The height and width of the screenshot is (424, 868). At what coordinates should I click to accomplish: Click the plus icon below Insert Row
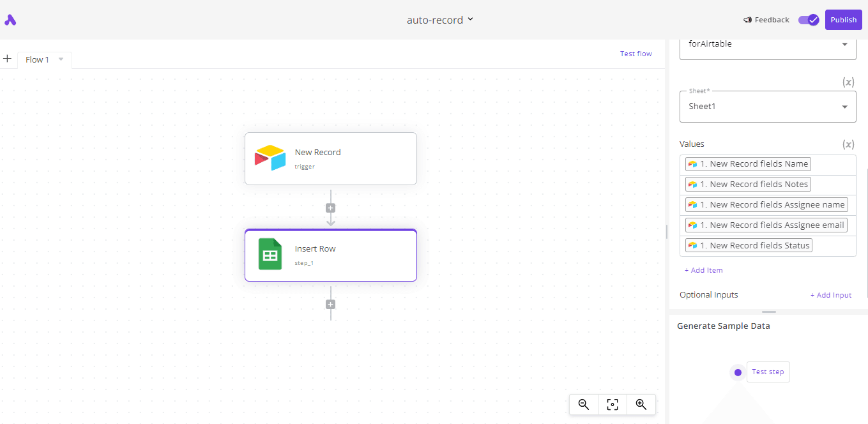pos(330,304)
